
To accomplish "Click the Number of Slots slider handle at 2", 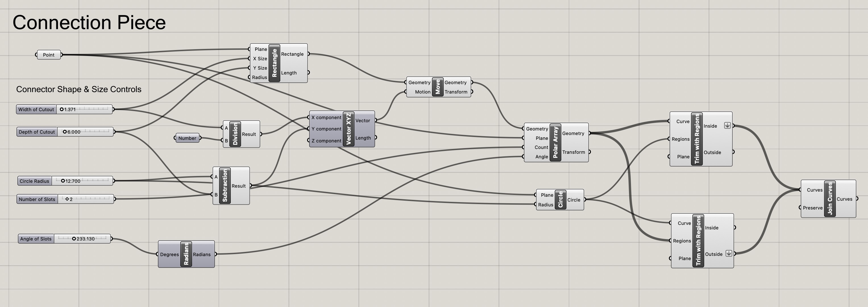I will (67, 199).
